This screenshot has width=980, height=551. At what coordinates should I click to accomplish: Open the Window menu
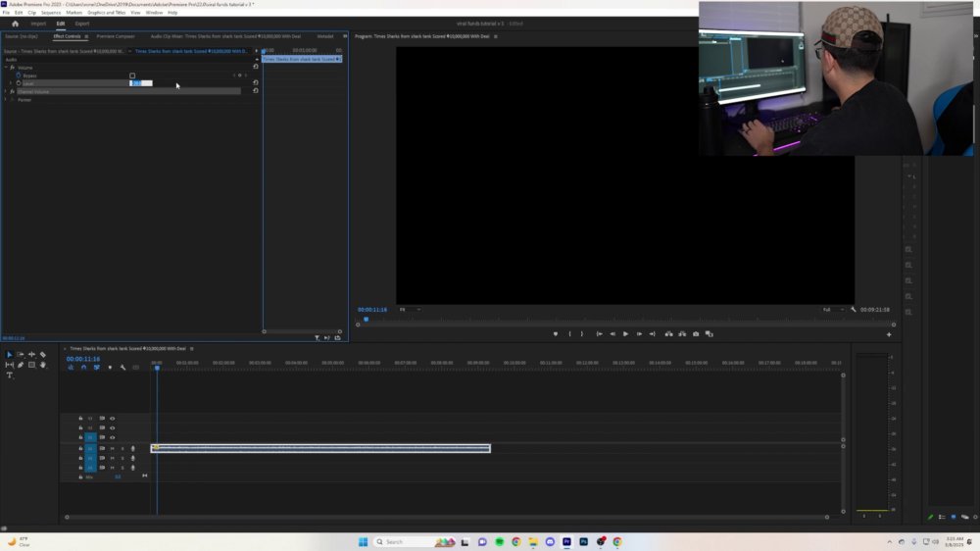(154, 13)
